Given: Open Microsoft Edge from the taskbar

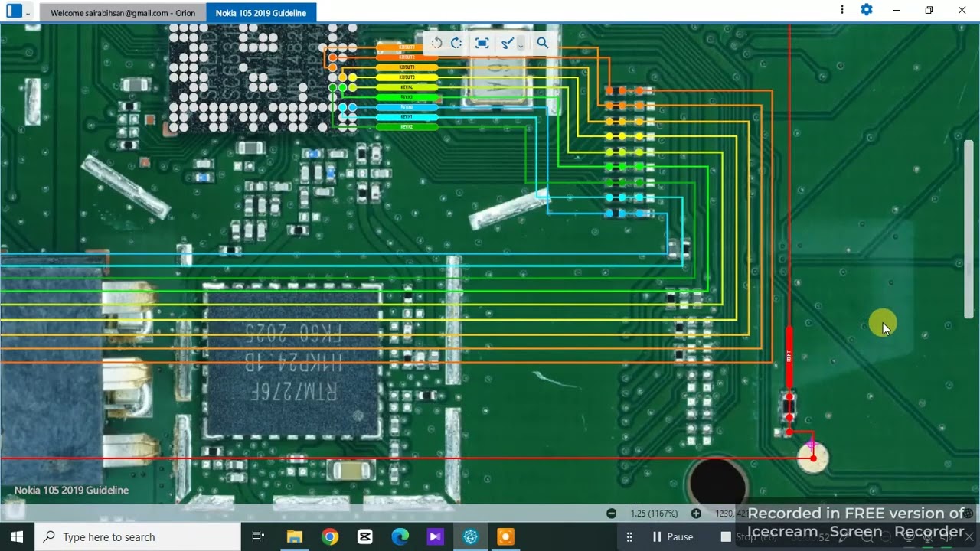Looking at the screenshot, I should (x=400, y=536).
